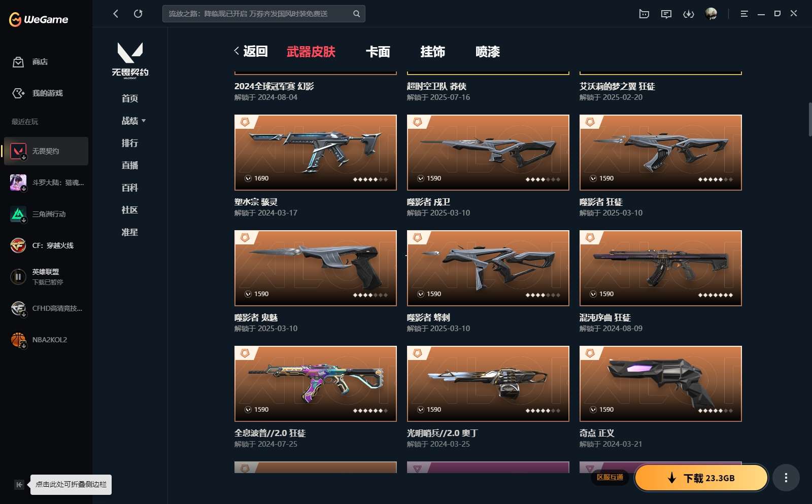Screen dimensions: 812x504
Task: Click the user avatar icon
Action: (x=711, y=14)
